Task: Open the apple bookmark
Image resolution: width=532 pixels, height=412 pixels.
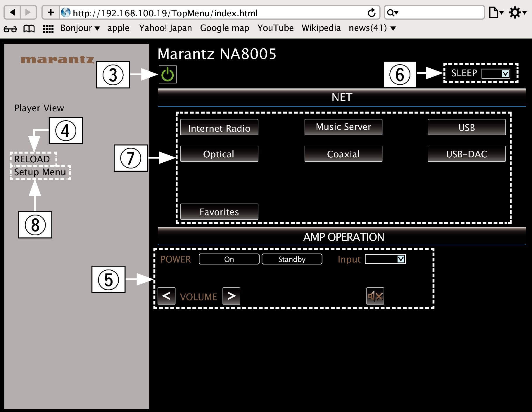Action: (118, 28)
